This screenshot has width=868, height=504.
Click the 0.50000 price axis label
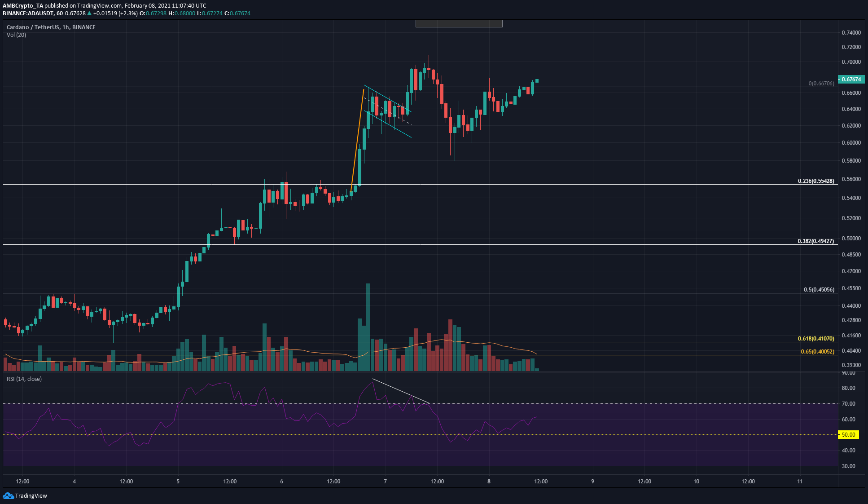click(x=851, y=238)
